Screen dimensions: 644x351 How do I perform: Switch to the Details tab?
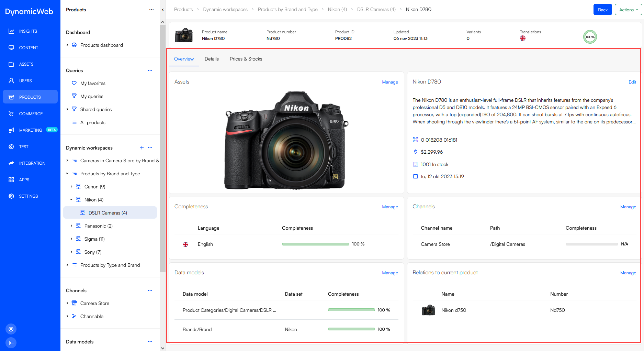click(212, 59)
